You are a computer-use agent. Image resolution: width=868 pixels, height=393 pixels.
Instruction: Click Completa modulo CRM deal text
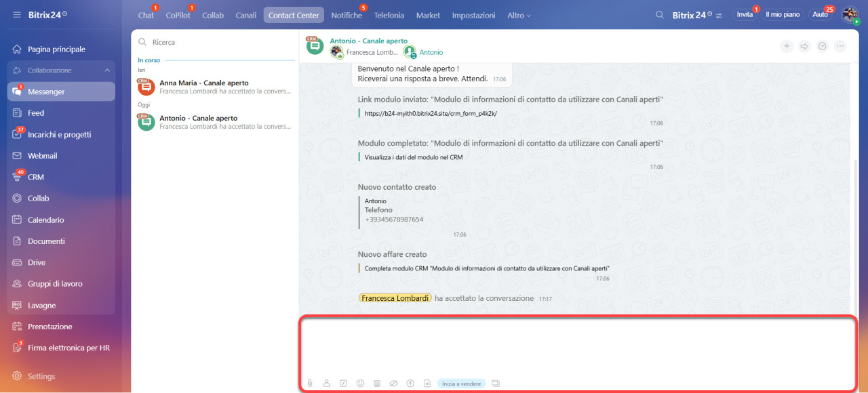(487, 268)
